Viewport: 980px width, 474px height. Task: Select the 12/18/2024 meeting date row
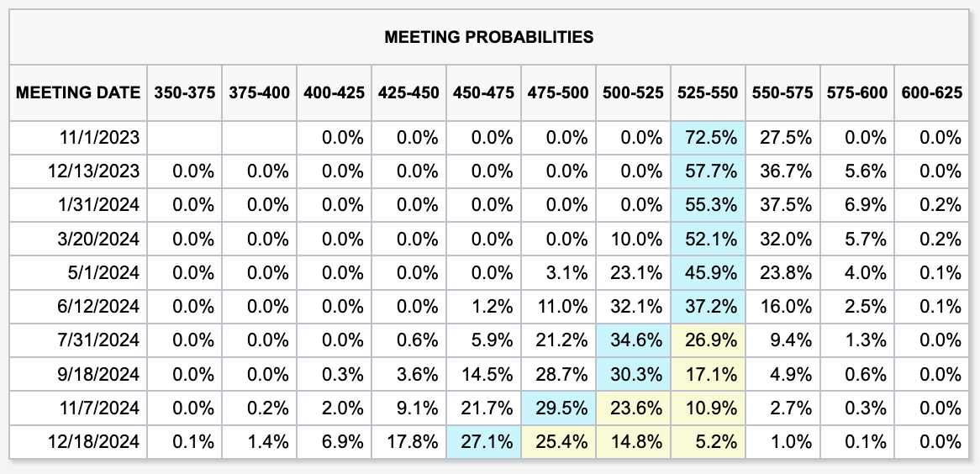(x=97, y=442)
